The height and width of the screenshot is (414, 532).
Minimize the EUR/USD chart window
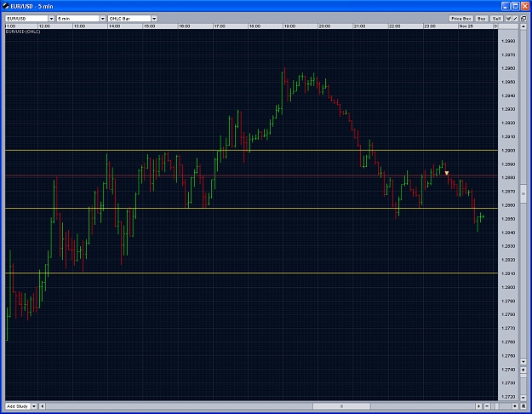click(x=506, y=6)
